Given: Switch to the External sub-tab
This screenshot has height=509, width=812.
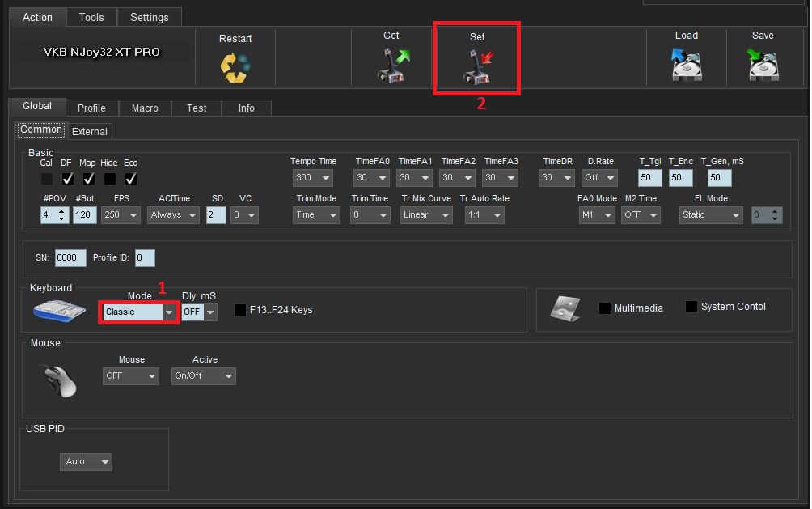Looking at the screenshot, I should 90,132.
